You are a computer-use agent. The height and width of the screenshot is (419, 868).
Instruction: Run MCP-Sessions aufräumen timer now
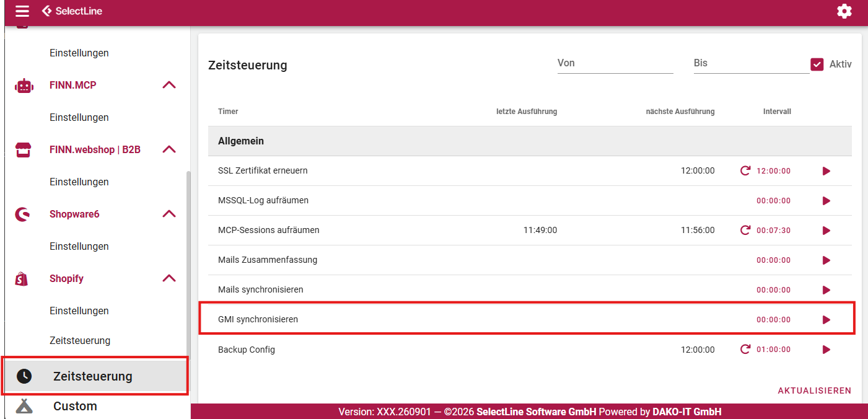(826, 231)
